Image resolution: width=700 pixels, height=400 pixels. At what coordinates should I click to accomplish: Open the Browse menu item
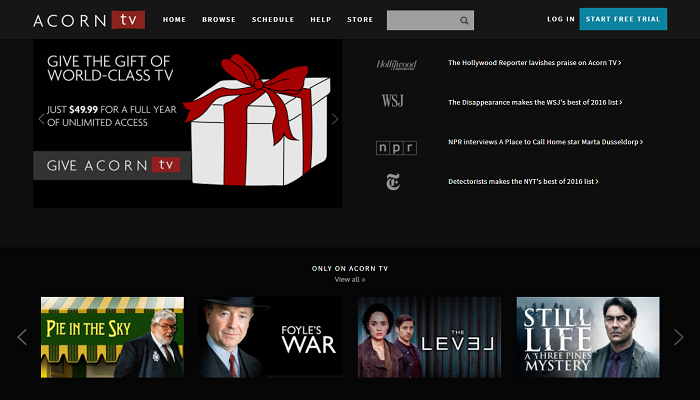[x=219, y=20]
